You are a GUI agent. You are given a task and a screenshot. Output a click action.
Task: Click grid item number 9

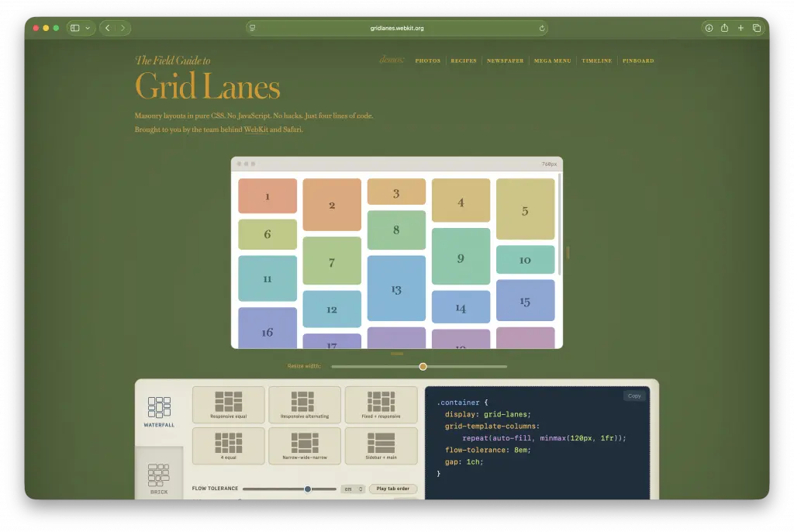pos(461,257)
